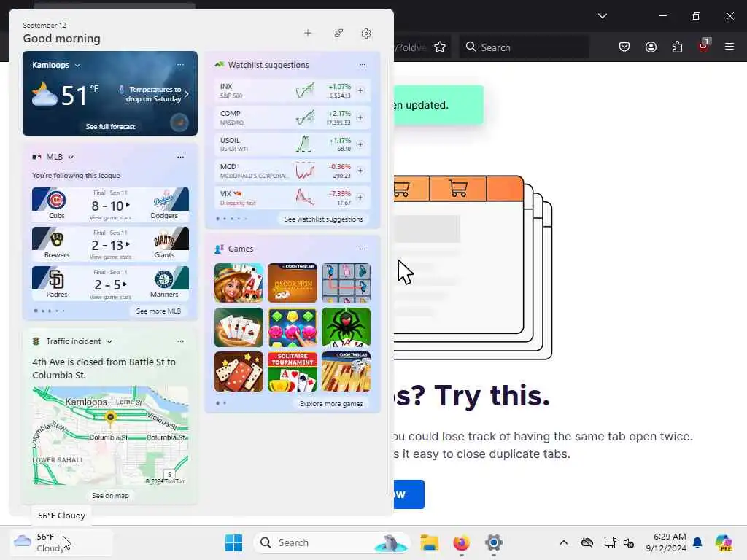Add MCD McDonald's to watchlist

360,171
